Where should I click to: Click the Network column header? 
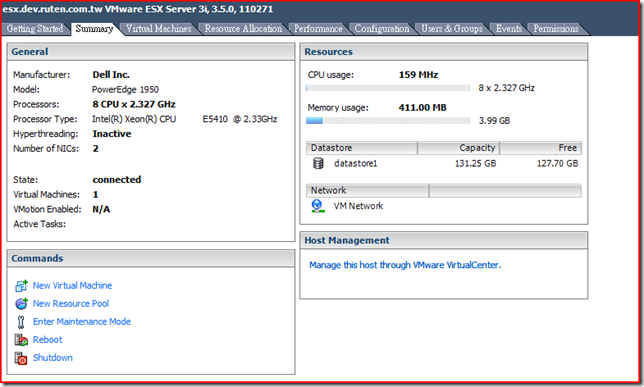(x=367, y=191)
